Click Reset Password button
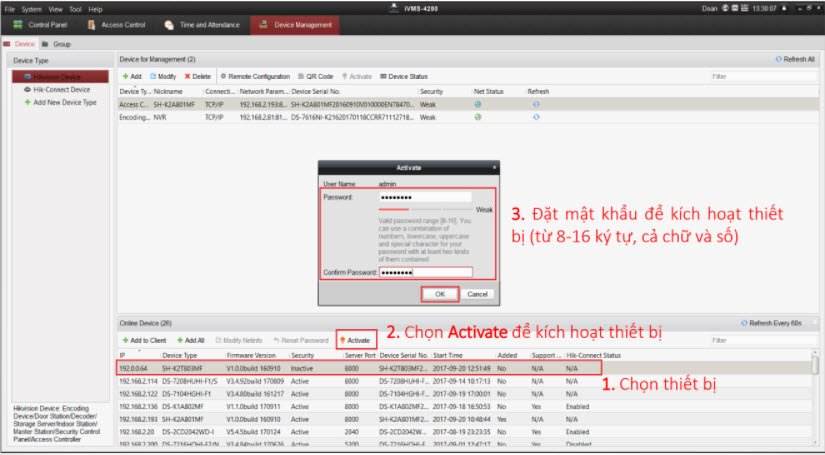The height and width of the screenshot is (455, 825). (301, 340)
